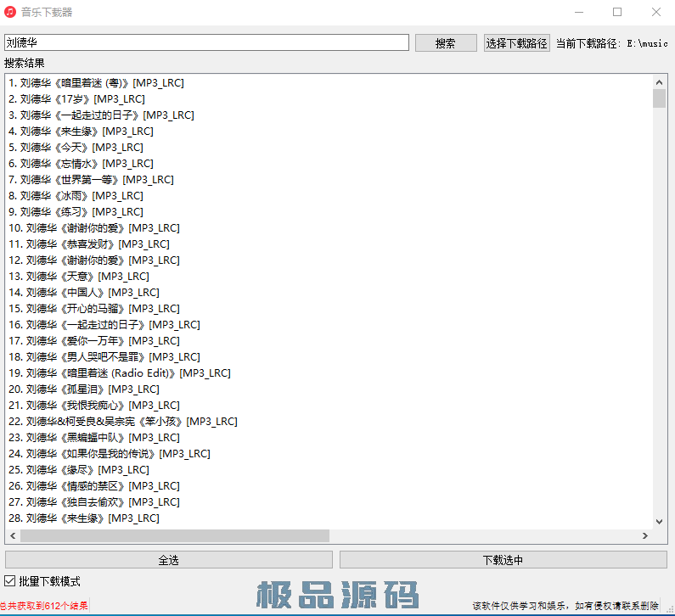The height and width of the screenshot is (616, 675).
Task: Click the scroll right arrow of horizontal scrollbar
Action: point(644,536)
